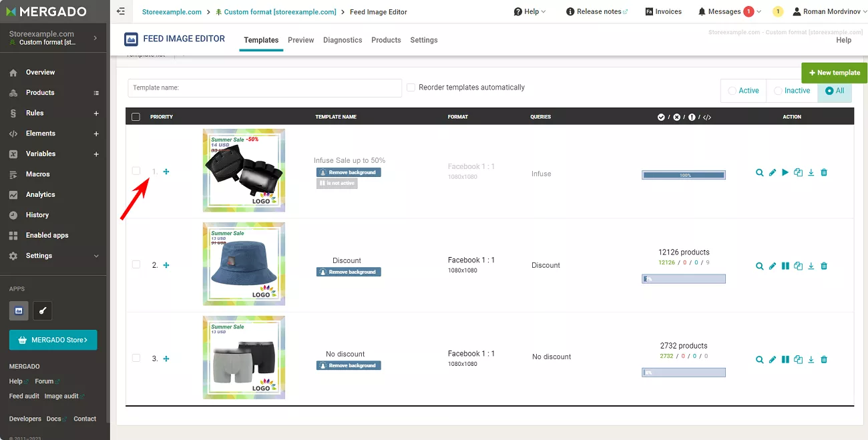Click the Infuse Sale 100% progress bar

click(x=684, y=175)
